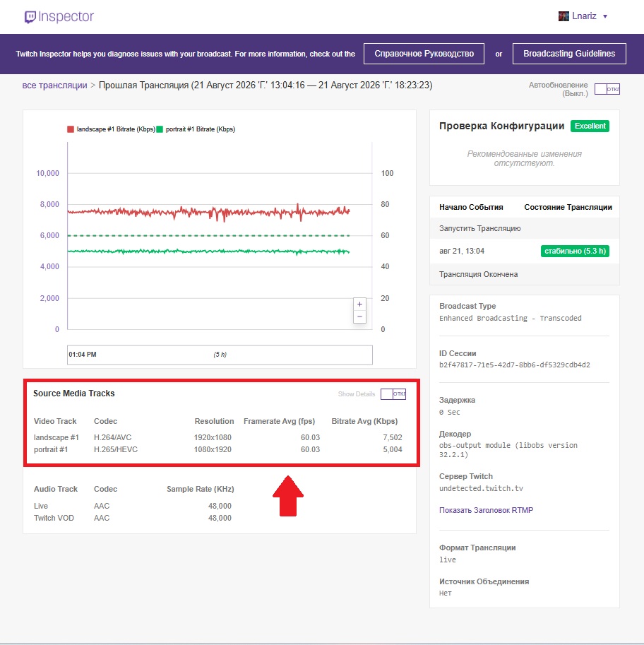Click the Enhanced Broadcasting - Transcoded value
The image size is (644, 645).
(x=511, y=318)
